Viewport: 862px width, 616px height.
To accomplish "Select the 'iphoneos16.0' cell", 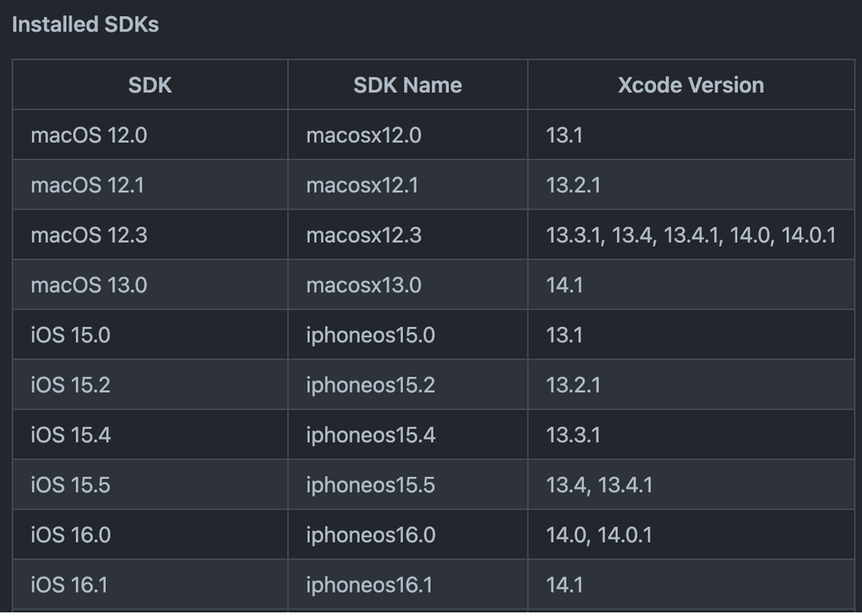I will pyautogui.click(x=408, y=535).
